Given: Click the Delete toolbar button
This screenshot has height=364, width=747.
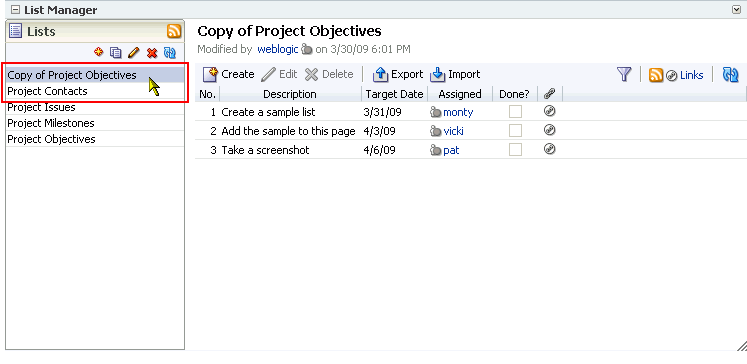Looking at the screenshot, I should [x=329, y=74].
